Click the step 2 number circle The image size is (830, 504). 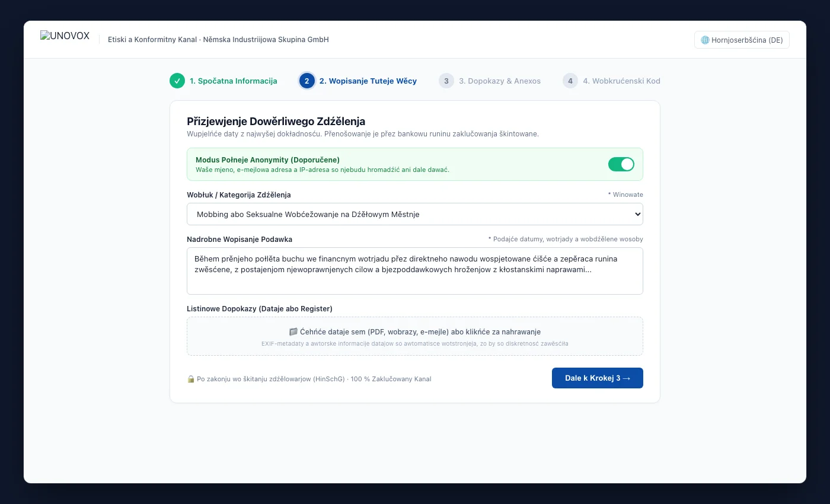307,81
